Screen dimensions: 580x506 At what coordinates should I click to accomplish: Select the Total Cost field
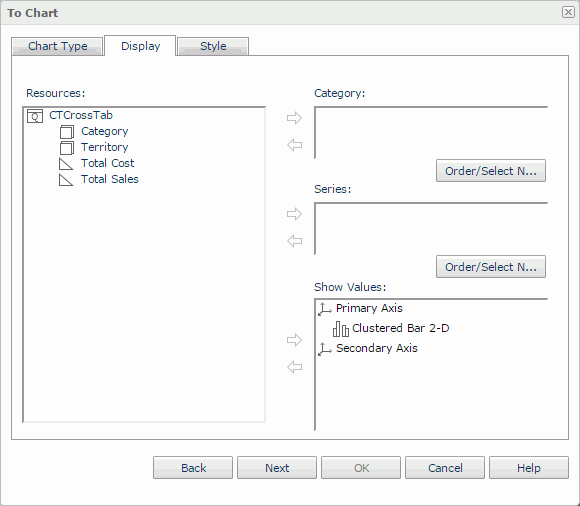(x=108, y=163)
